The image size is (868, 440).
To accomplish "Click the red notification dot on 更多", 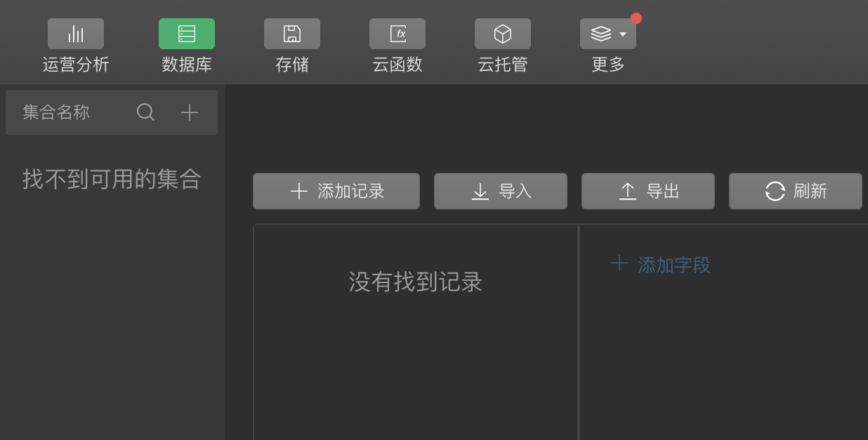I will click(636, 18).
